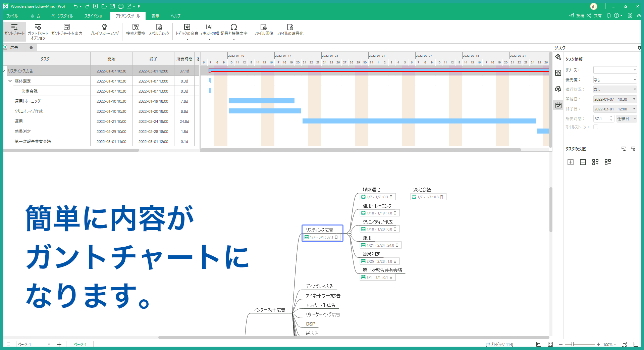Launch the brainstorming tool
Viewport: 644px width, 350px height.
click(x=104, y=30)
